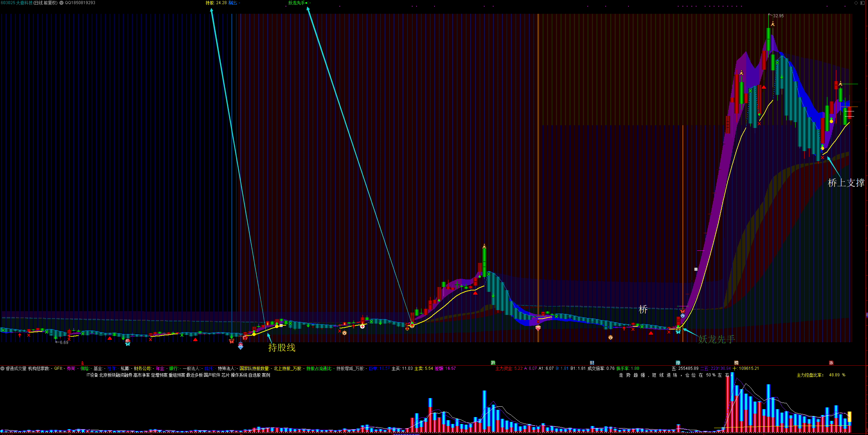Click the 6.69 low price label
The image size is (868, 435).
(x=64, y=342)
